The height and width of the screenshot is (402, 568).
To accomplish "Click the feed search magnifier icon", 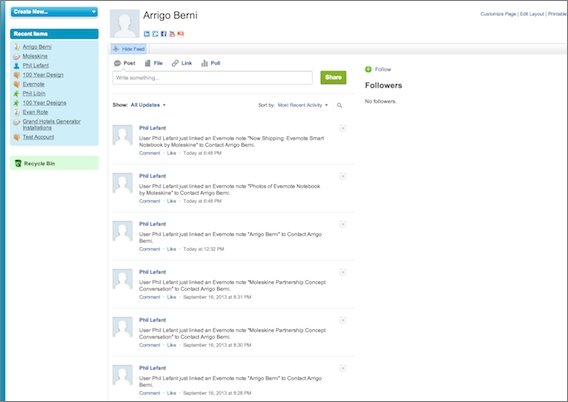I will pyautogui.click(x=339, y=105).
